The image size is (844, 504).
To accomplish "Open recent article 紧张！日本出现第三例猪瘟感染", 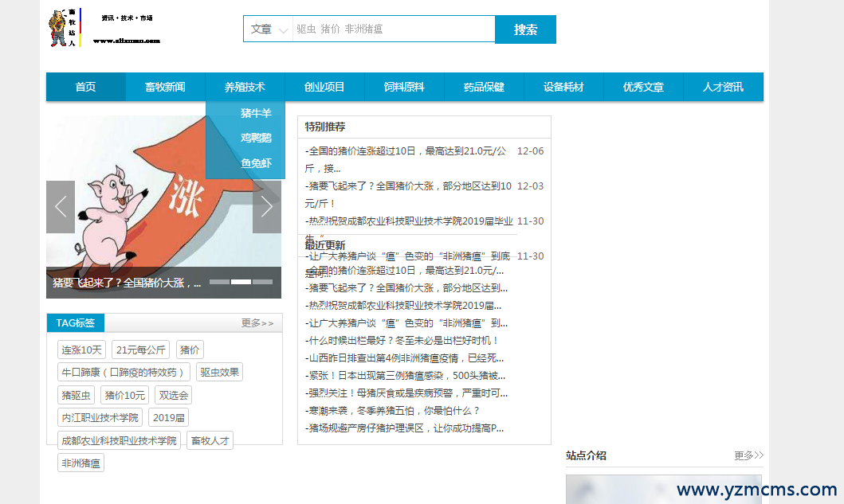I will pyautogui.click(x=406, y=376).
